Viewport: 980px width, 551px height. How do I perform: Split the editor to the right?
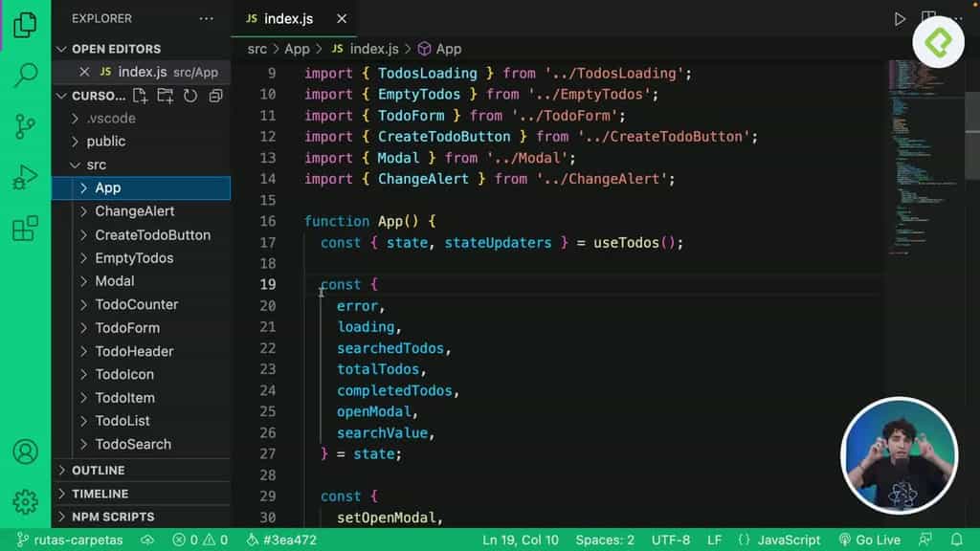(x=928, y=18)
